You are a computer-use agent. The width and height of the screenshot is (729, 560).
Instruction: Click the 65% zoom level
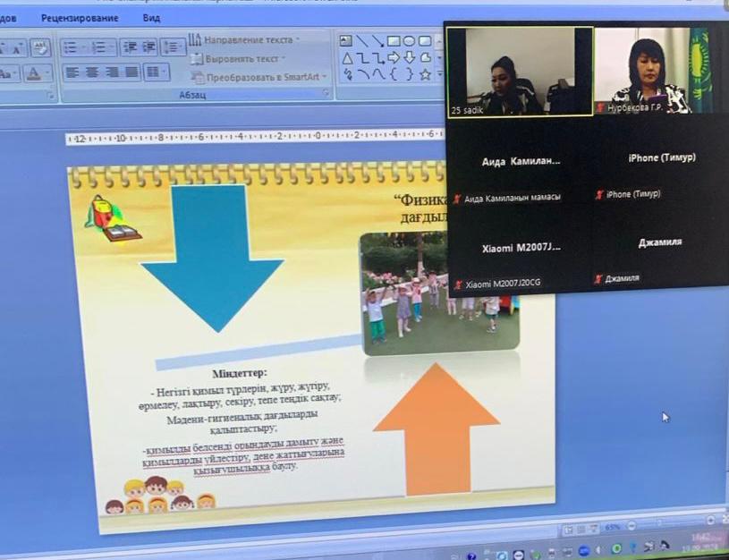click(x=613, y=529)
